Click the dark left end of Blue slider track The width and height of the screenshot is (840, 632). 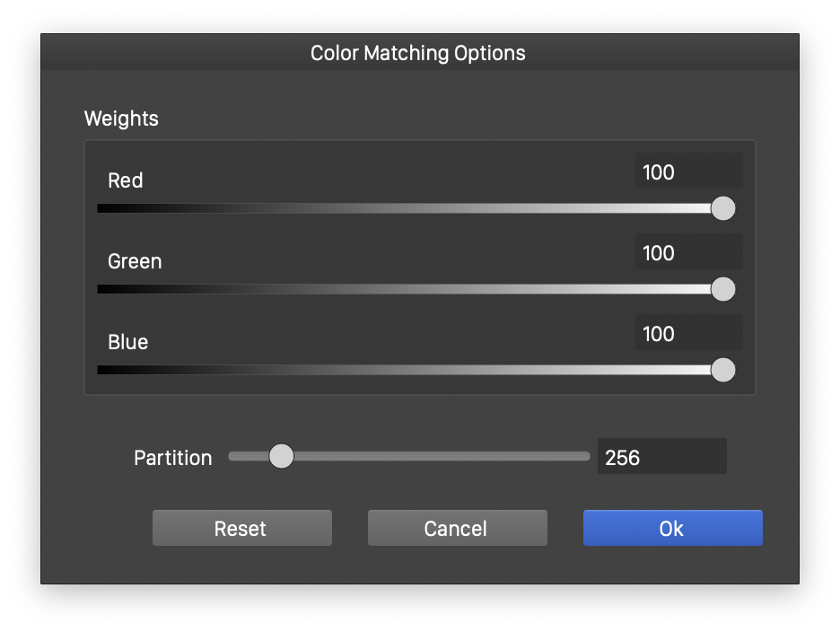pyautogui.click(x=108, y=370)
